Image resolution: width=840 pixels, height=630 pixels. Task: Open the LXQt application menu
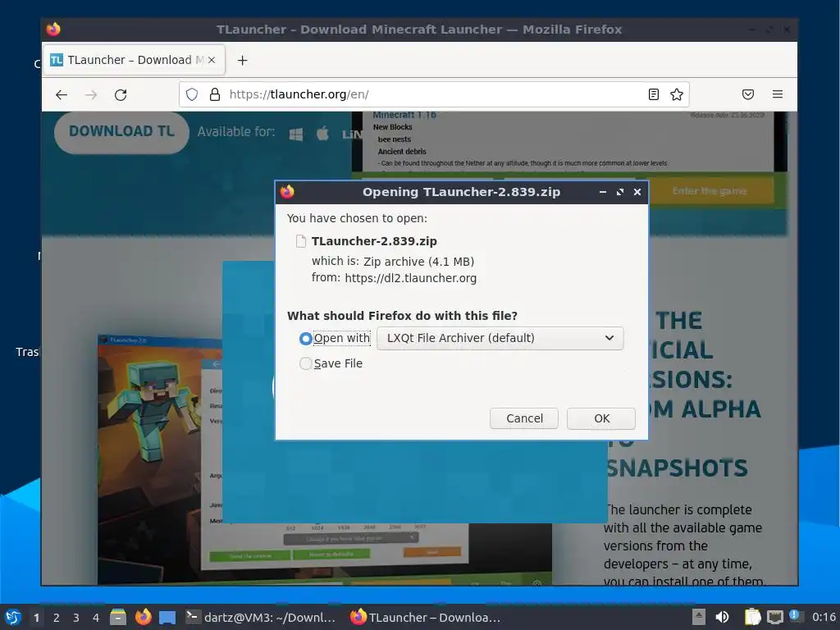12,617
